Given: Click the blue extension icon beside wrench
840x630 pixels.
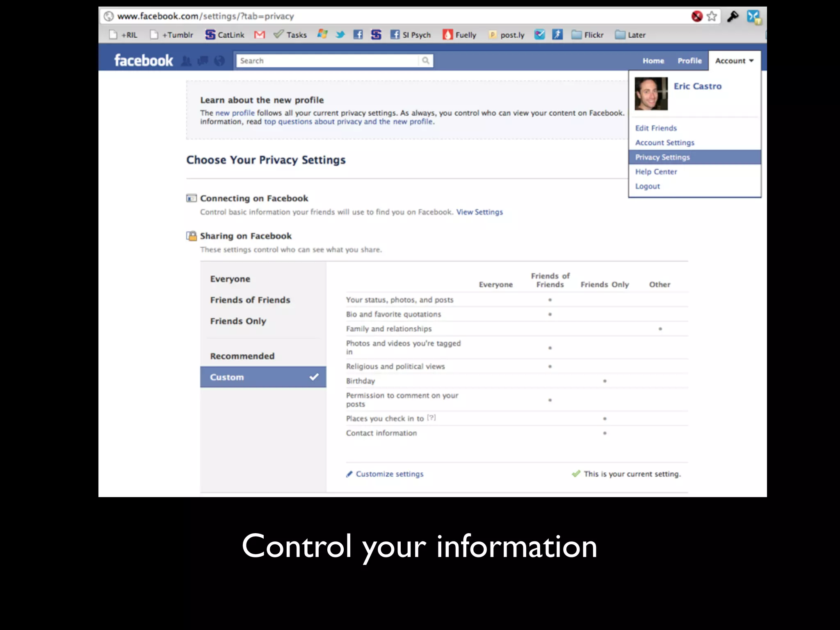Looking at the screenshot, I should pos(754,17).
